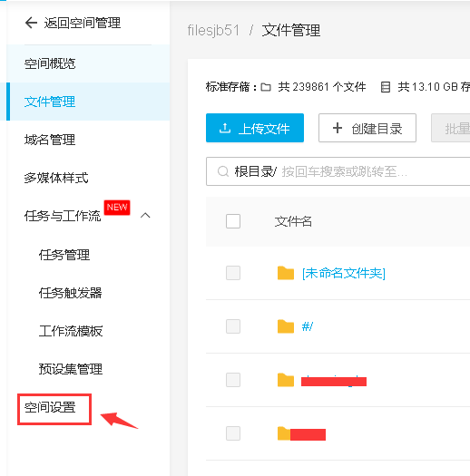470x476 pixels.
Task: Click the plus icon on 创建目录 button
Action: 338,128
